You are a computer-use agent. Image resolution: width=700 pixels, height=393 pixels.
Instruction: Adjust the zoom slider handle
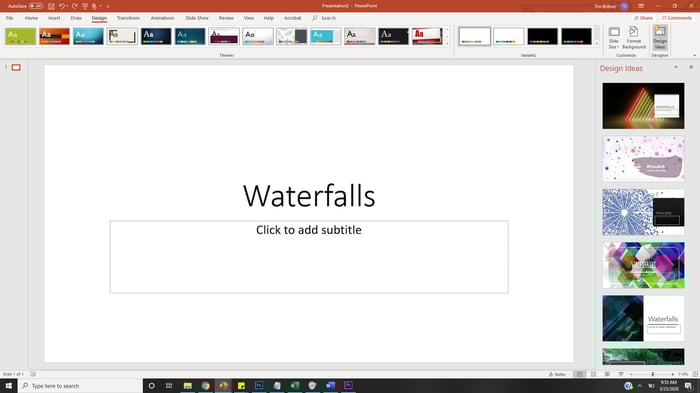coord(653,374)
